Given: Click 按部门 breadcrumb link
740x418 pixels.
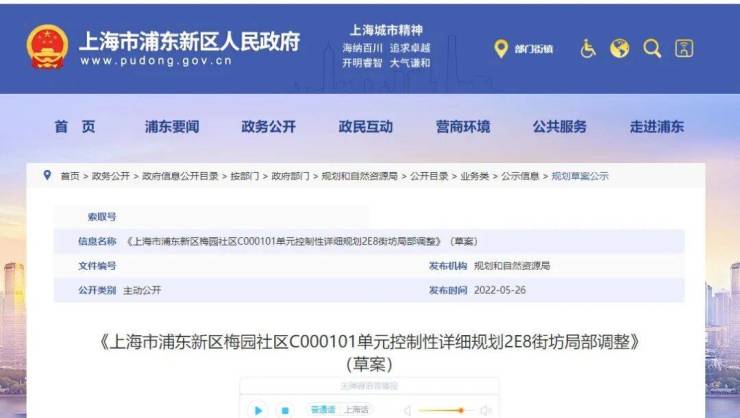Looking at the screenshot, I should pyautogui.click(x=244, y=176).
